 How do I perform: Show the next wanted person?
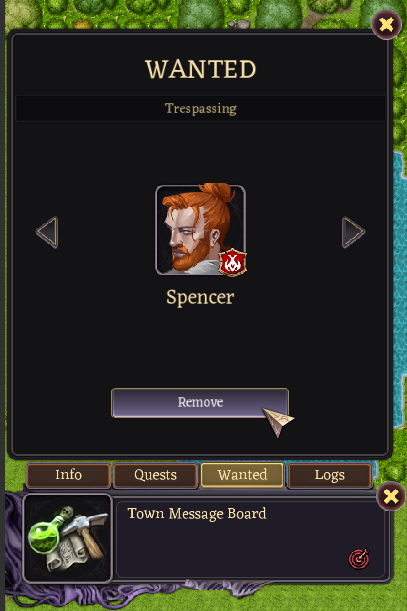[x=353, y=232]
